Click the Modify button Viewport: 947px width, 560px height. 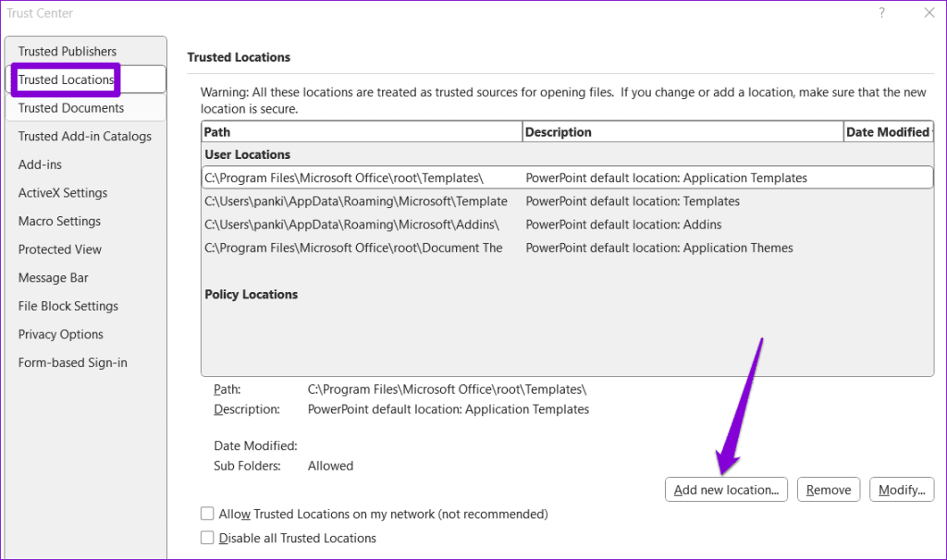[902, 490]
